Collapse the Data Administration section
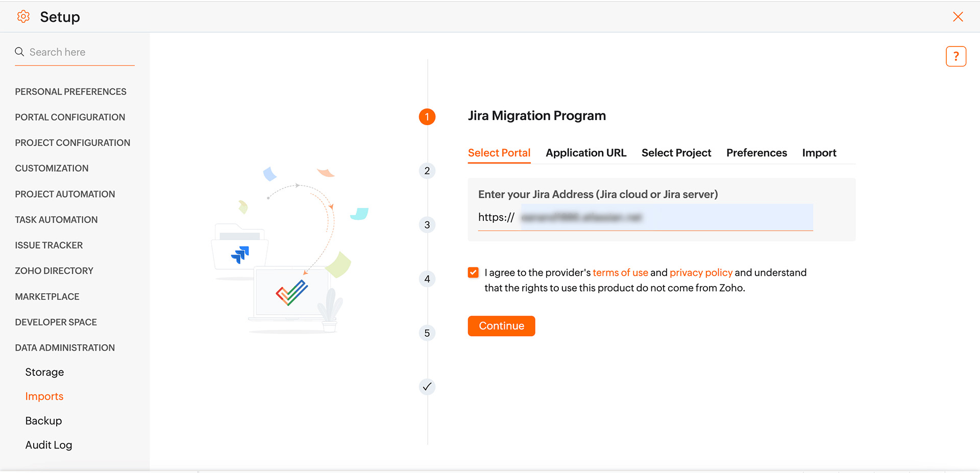Viewport: 980px width, 473px height. (65, 348)
